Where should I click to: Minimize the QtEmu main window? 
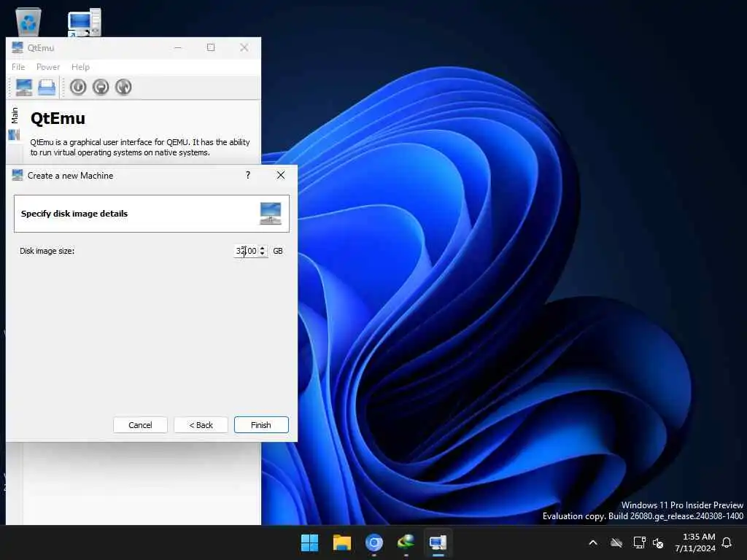(178, 47)
